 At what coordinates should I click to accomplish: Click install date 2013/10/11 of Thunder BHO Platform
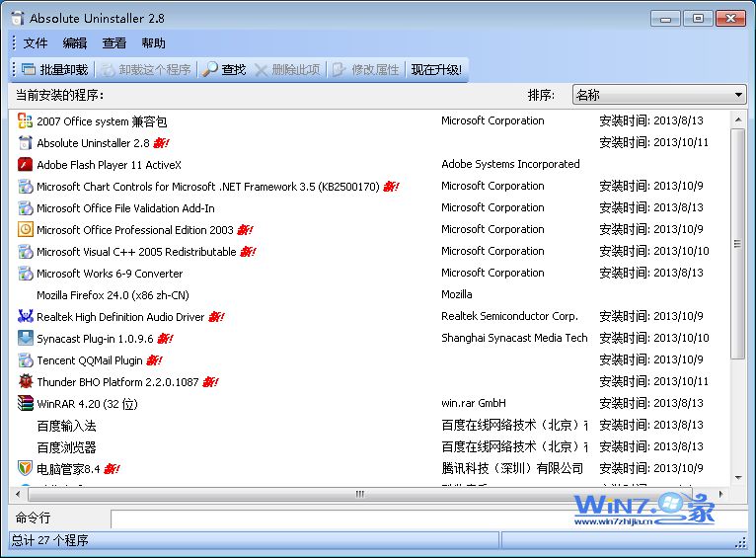click(x=681, y=381)
